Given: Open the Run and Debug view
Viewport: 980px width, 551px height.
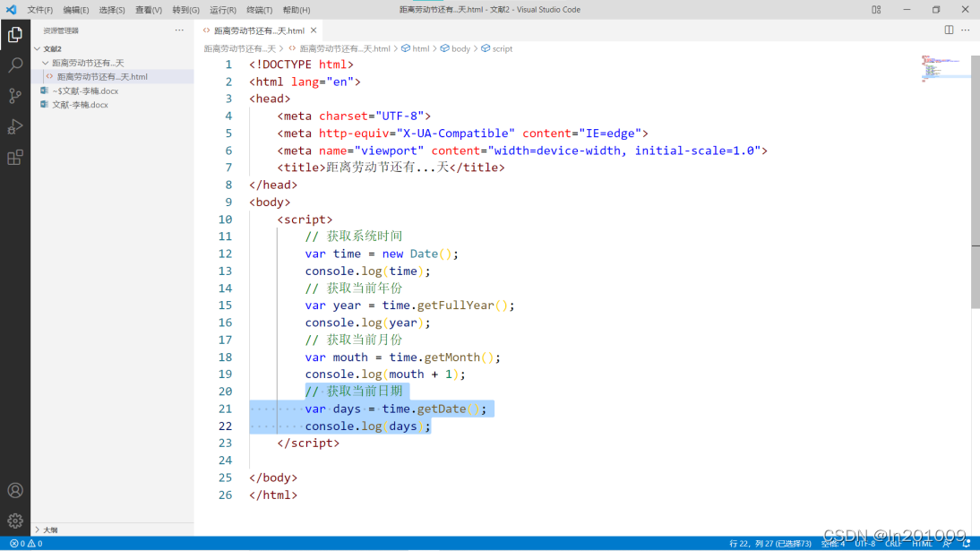Looking at the screenshot, I should coord(15,126).
